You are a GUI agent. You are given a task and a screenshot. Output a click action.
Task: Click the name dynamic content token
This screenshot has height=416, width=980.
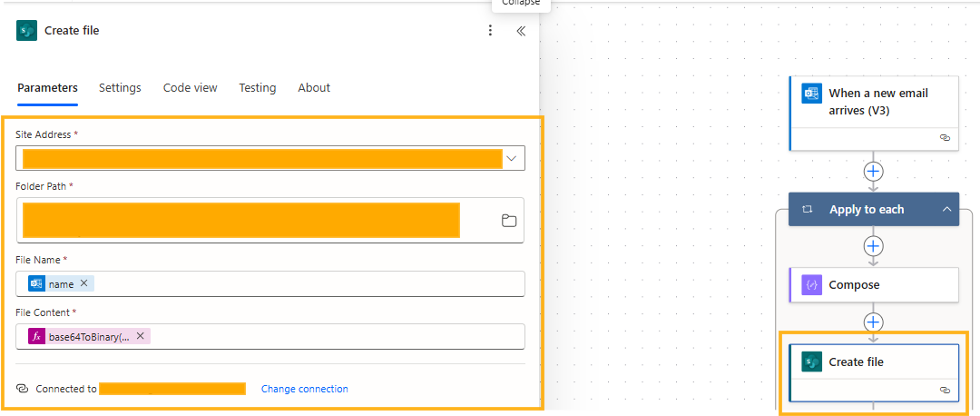tap(61, 283)
